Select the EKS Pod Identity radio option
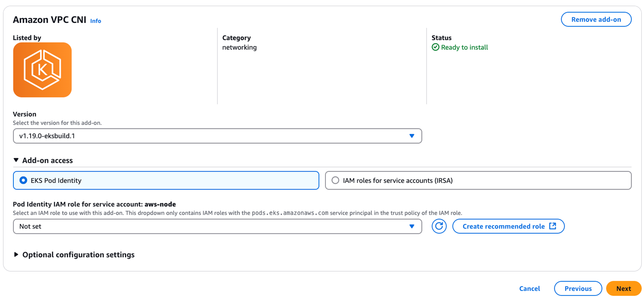Image resolution: width=644 pixels, height=297 pixels. pos(166,180)
